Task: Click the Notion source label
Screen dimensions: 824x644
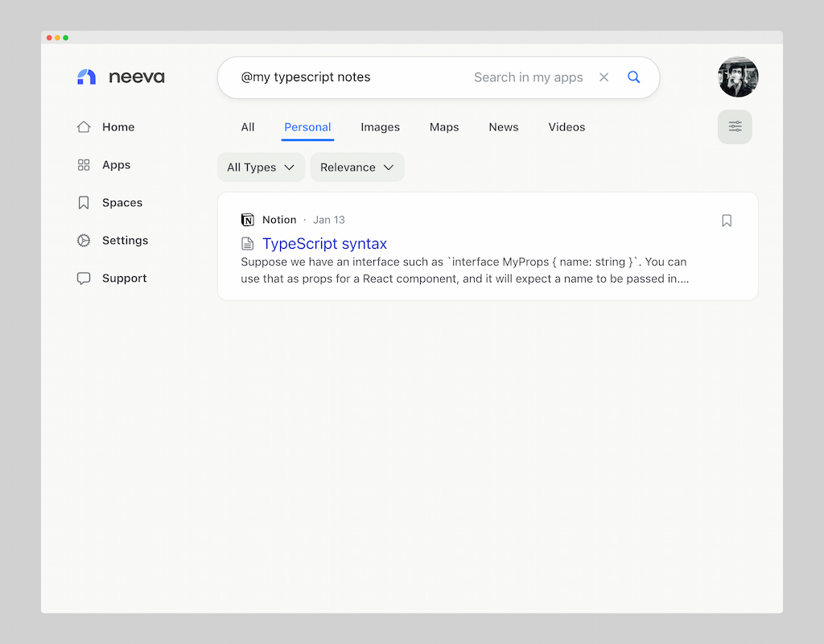Action: click(x=279, y=220)
